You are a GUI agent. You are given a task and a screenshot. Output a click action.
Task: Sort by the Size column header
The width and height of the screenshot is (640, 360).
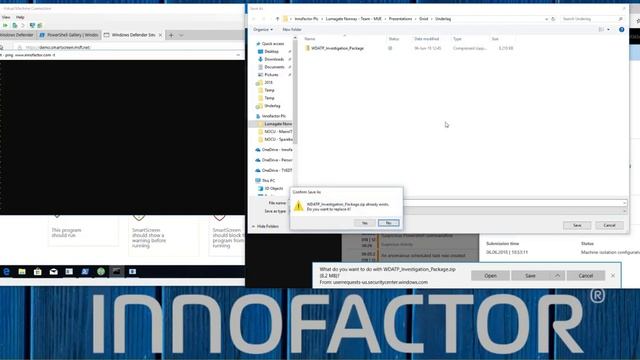[495, 39]
